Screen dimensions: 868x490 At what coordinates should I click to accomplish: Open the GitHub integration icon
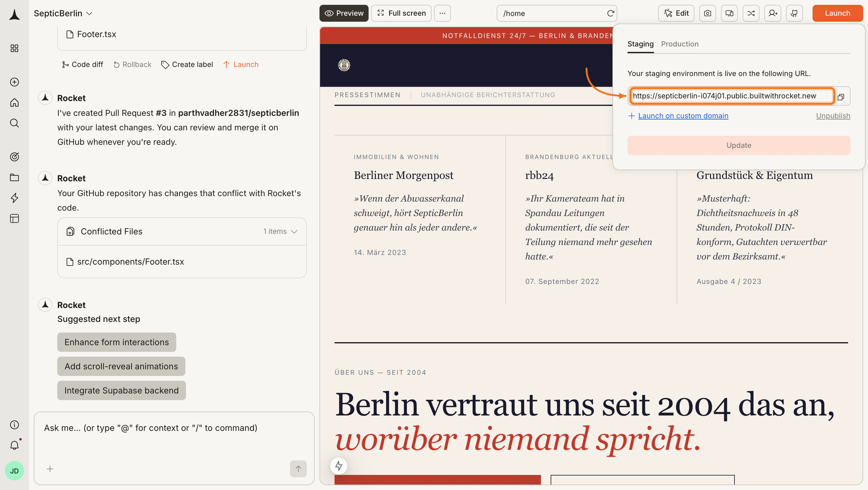pyautogui.click(x=794, y=13)
